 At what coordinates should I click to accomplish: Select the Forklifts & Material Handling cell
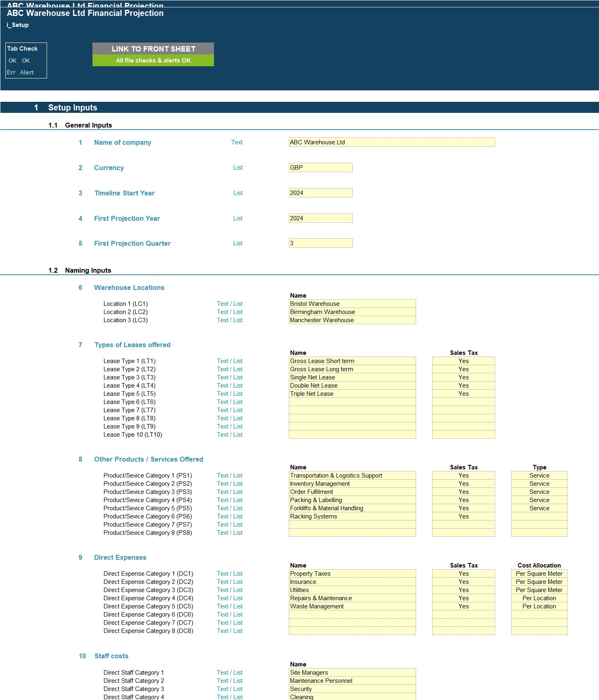coord(352,508)
